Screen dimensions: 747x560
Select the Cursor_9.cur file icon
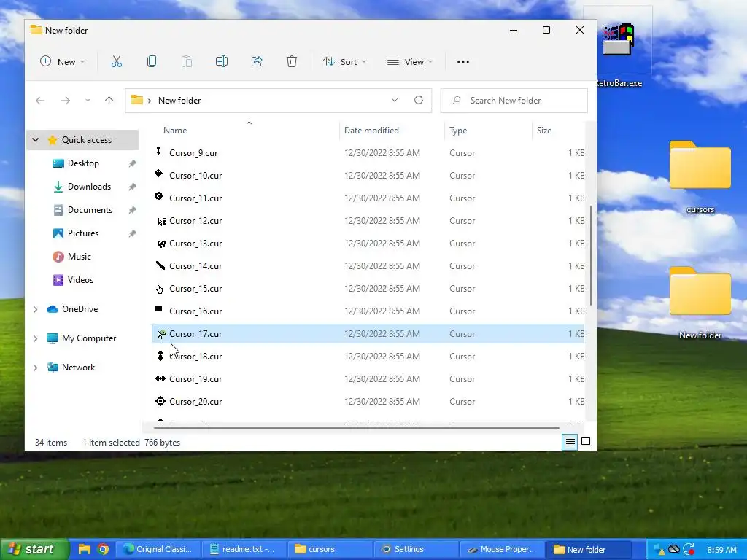tap(159, 152)
